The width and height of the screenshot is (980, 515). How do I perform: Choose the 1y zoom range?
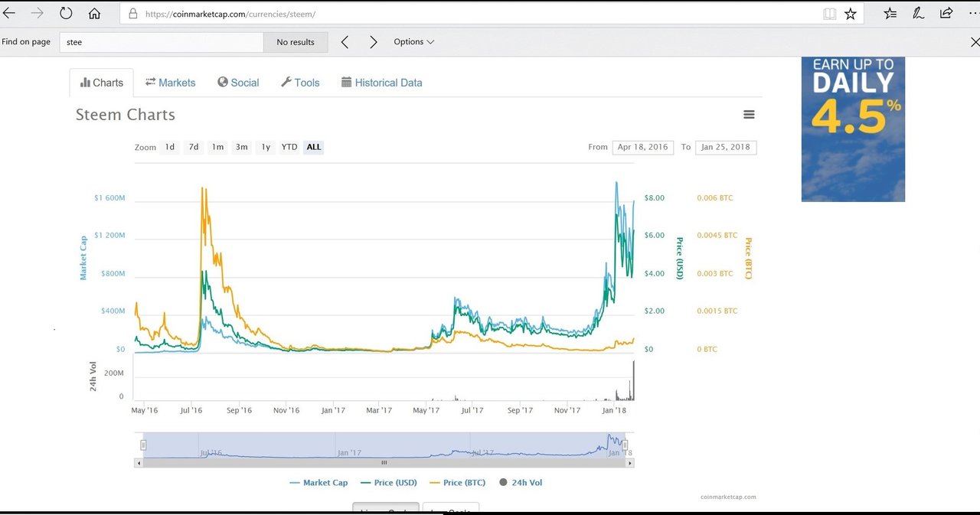pyautogui.click(x=266, y=147)
